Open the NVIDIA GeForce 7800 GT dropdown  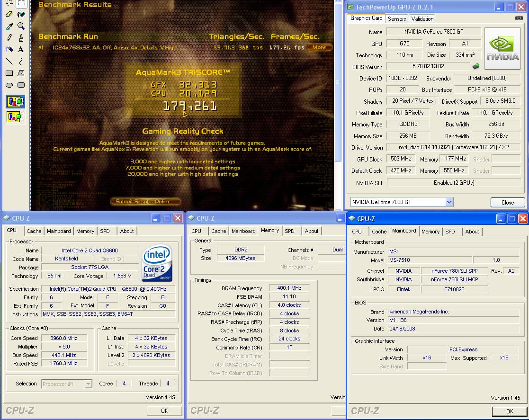(x=448, y=202)
